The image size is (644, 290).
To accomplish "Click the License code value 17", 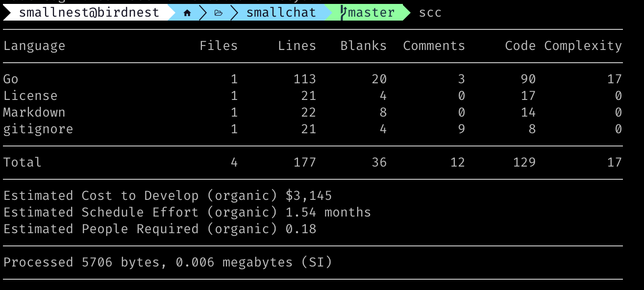I will 528,96.
